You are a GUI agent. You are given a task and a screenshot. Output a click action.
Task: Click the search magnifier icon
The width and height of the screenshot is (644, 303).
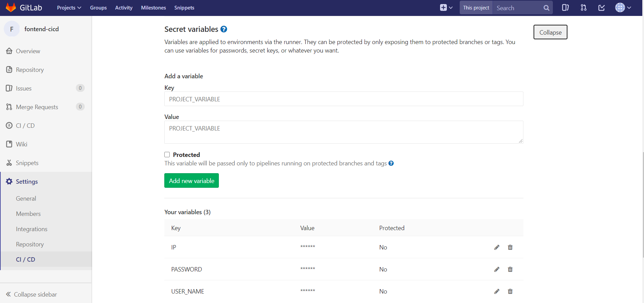click(x=546, y=8)
